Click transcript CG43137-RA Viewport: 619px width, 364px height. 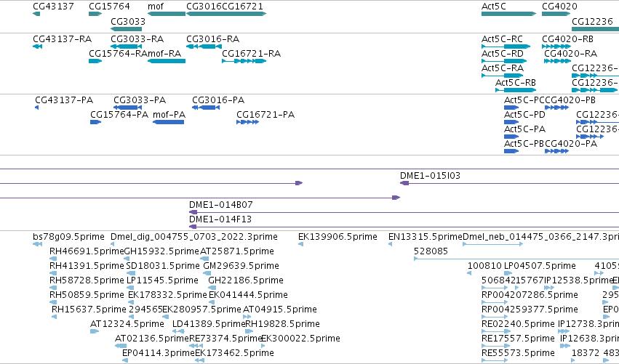point(37,46)
